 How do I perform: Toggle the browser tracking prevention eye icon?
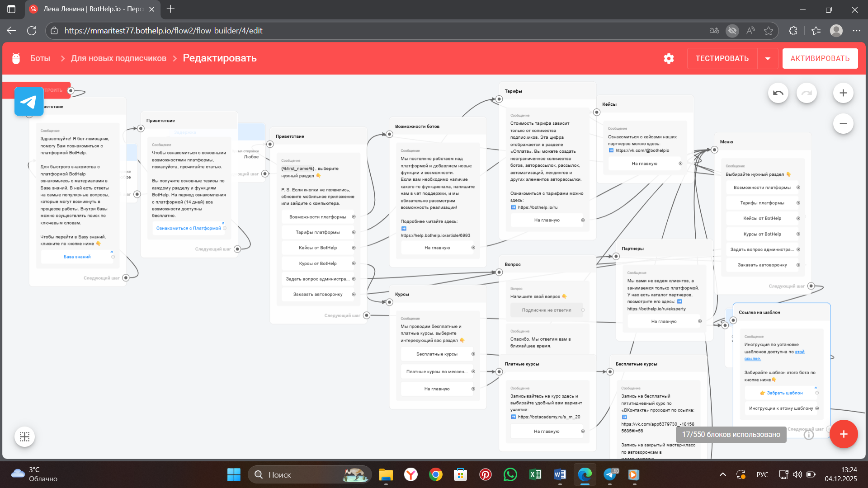[732, 31]
